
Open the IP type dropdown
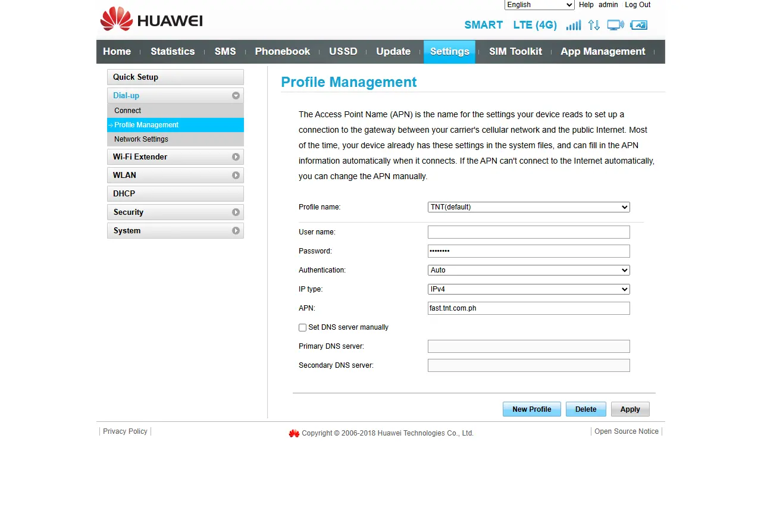[528, 289]
